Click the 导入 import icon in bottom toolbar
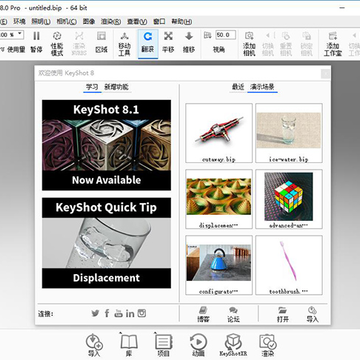360x360 pixels. [x=94, y=345]
